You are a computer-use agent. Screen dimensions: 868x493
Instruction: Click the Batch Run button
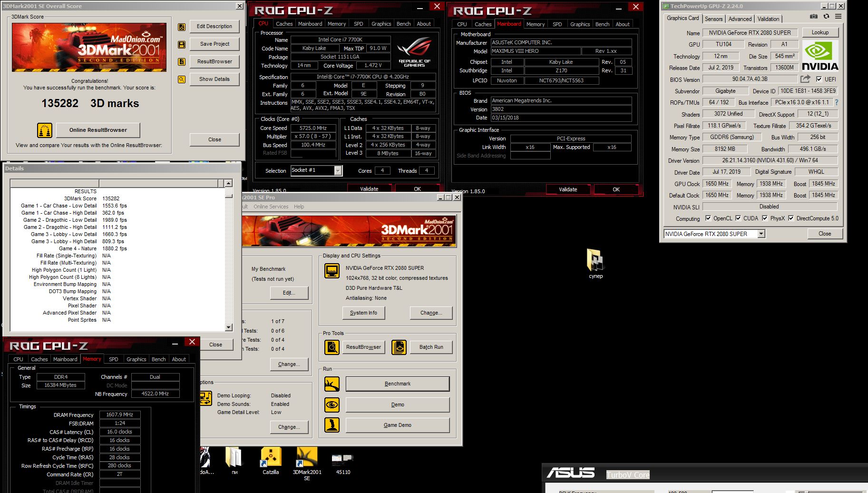tap(431, 347)
